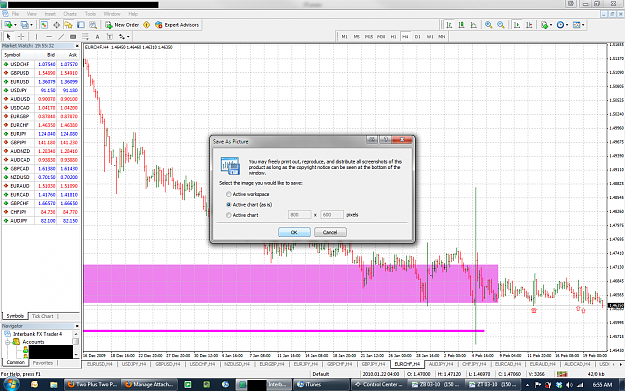
Task: Select the horizontal line drawing tool
Action: click(49, 37)
